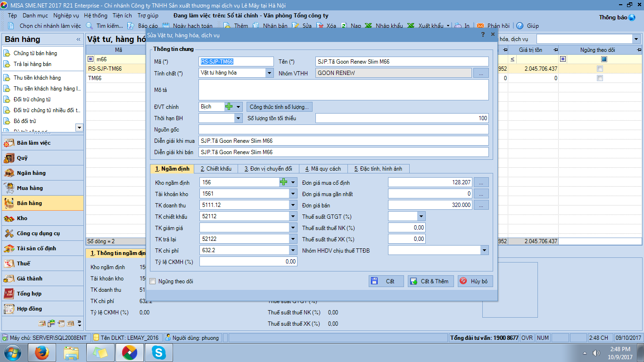Expand the Tính chất dropdown
This screenshot has width=644, height=362.
tap(269, 73)
